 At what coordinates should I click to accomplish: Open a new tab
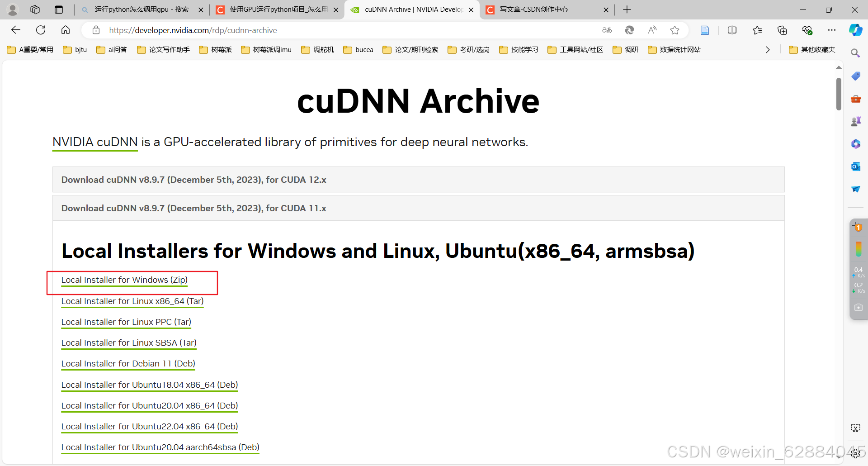tap(627, 10)
